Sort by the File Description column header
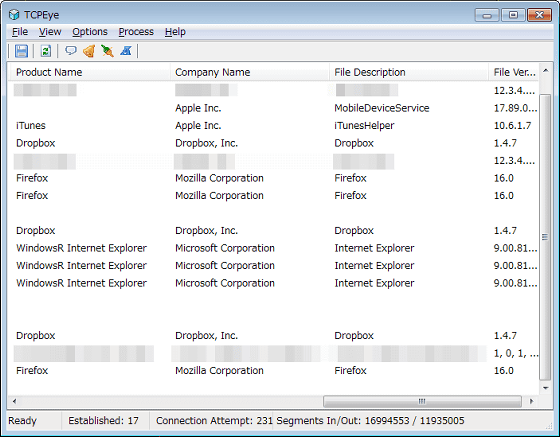 point(409,72)
